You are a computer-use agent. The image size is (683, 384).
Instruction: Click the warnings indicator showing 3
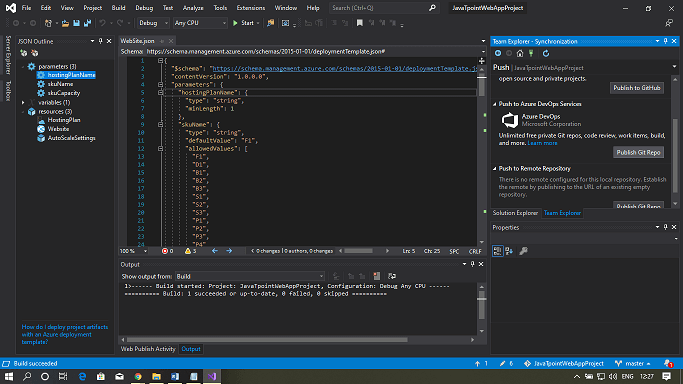190,251
